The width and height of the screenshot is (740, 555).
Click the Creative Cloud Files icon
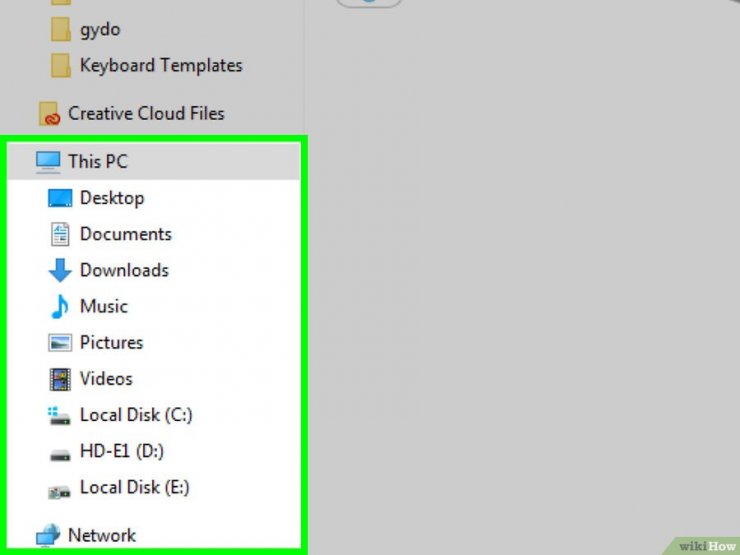coord(48,114)
